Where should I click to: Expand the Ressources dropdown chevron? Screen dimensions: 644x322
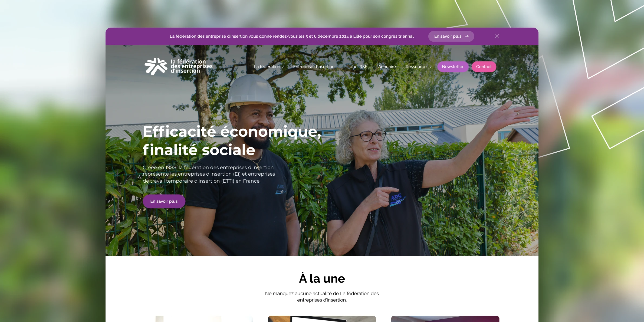tap(431, 67)
